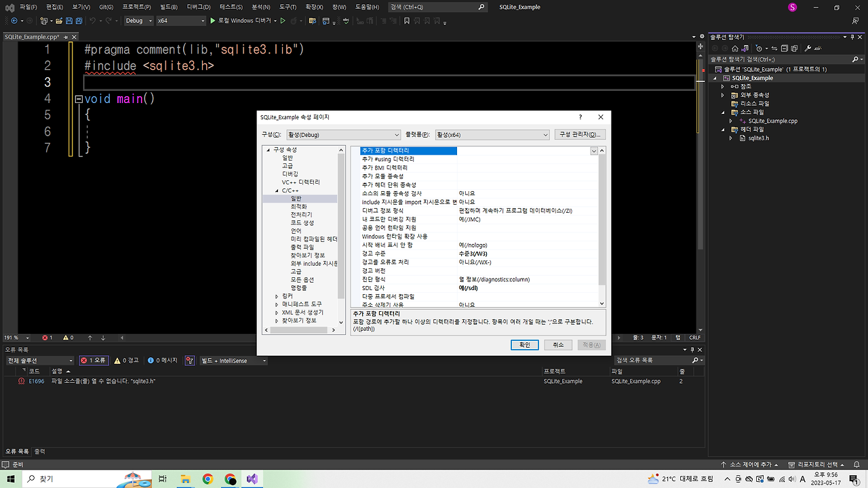Click the property grid vertical scrollbar
The width and height of the screenshot is (868, 488).
tap(602, 220)
